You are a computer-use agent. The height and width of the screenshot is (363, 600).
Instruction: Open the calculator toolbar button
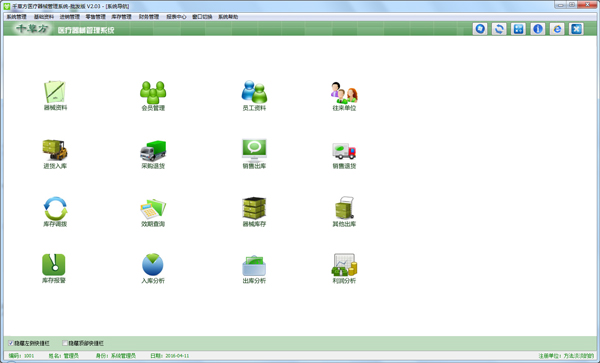[518, 29]
